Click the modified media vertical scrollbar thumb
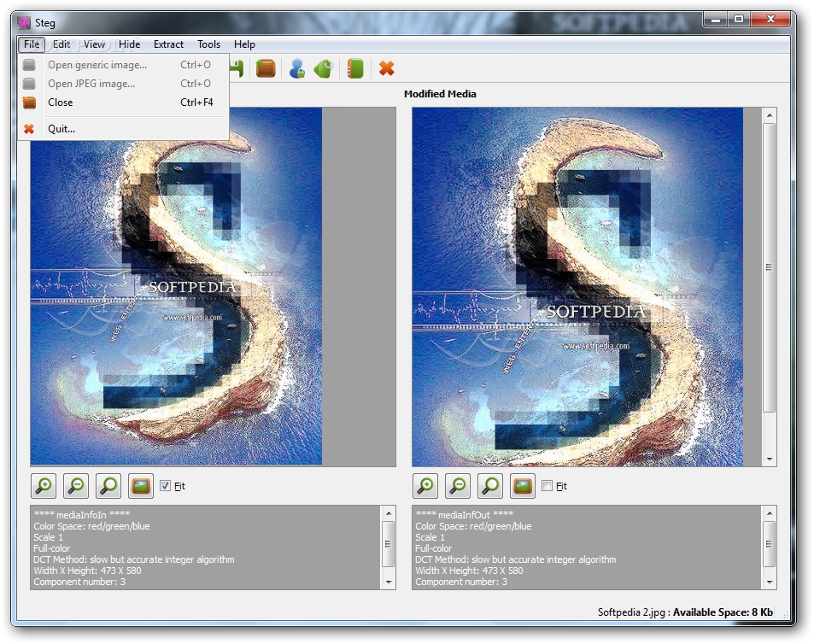 click(x=770, y=267)
